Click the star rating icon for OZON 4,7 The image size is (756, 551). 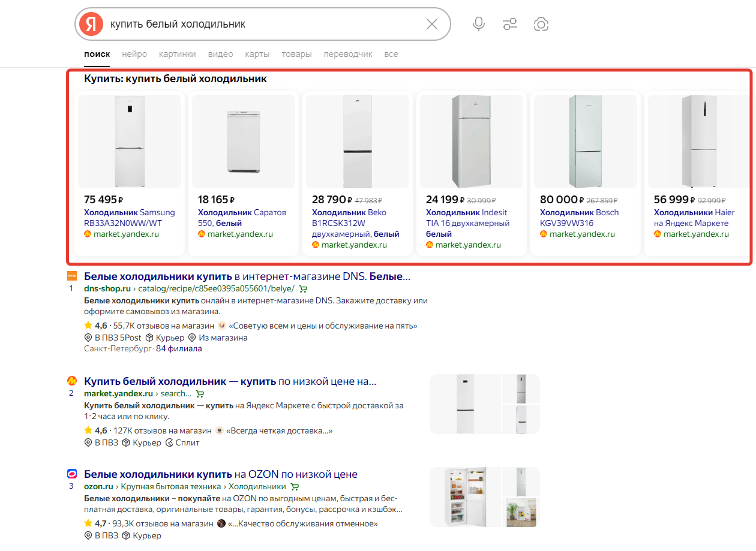88,523
